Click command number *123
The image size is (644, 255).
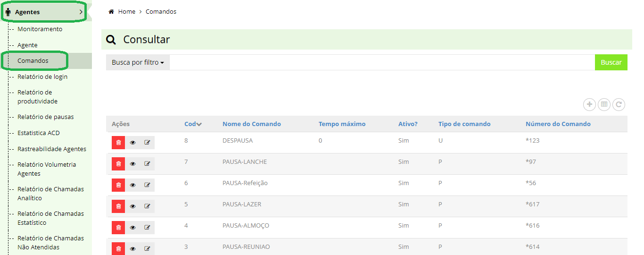(533, 140)
